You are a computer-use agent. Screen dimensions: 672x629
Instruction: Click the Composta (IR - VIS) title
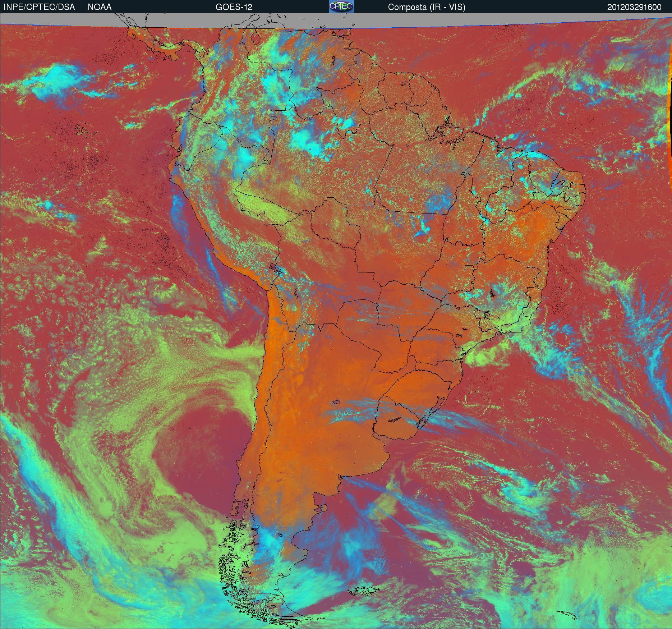(427, 7)
